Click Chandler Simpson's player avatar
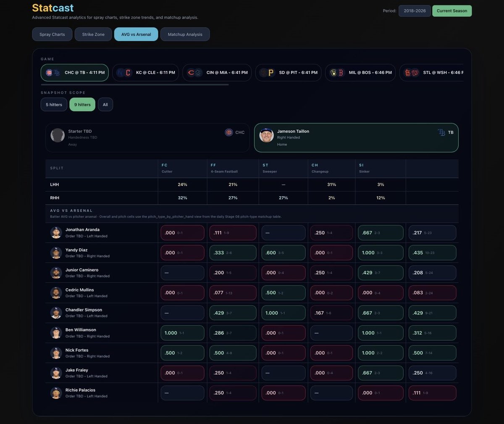The height and width of the screenshot is (424, 504). 56,313
